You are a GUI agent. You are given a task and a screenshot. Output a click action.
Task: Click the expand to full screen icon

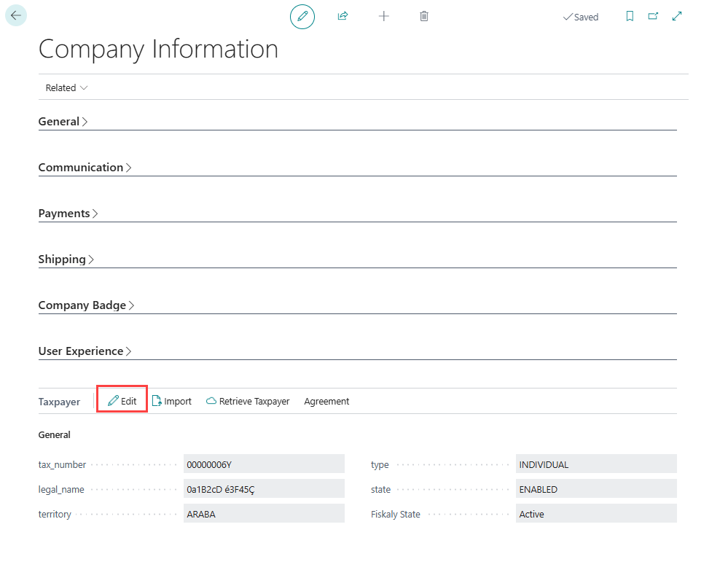click(677, 16)
